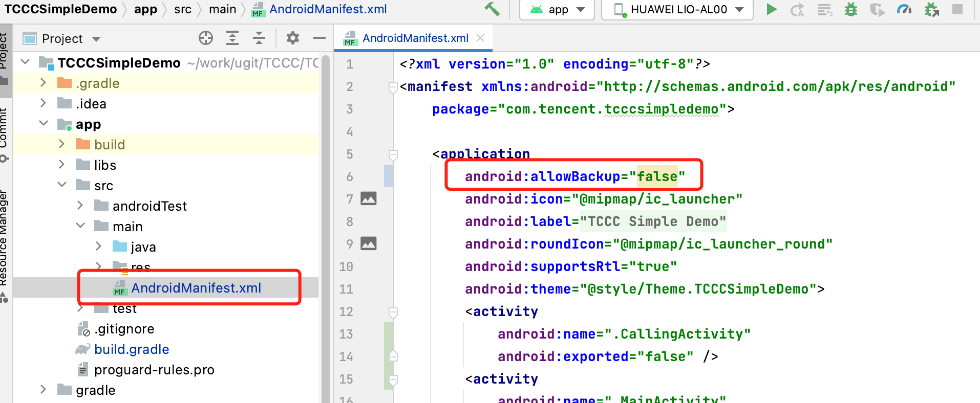Hide the Project tool window
Image resolution: width=980 pixels, height=403 pixels.
tap(319, 38)
